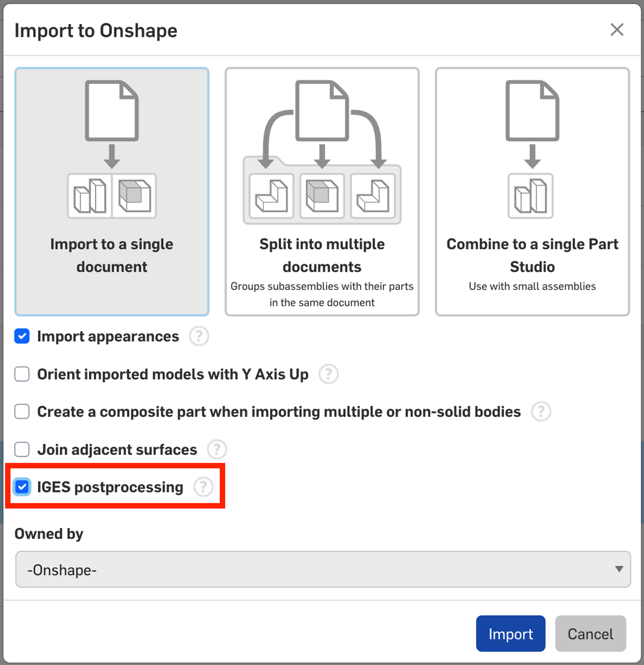Close the Import to Onshape dialog
Viewport: 644px width, 665px height.
(x=617, y=30)
